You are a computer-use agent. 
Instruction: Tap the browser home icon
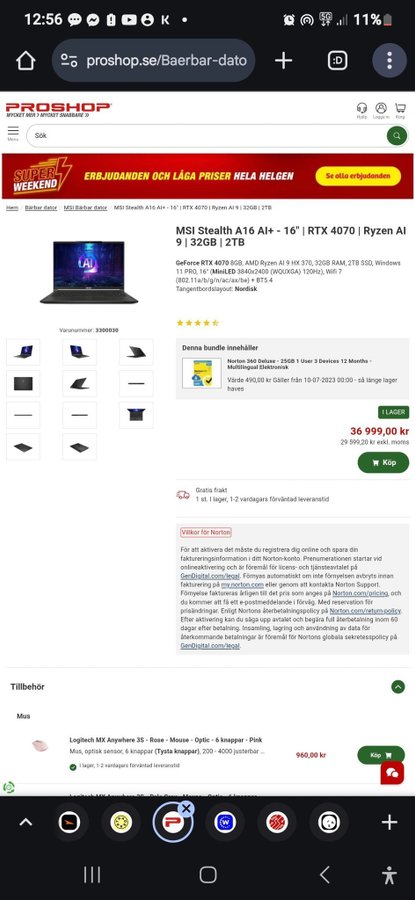pyautogui.click(x=25, y=60)
